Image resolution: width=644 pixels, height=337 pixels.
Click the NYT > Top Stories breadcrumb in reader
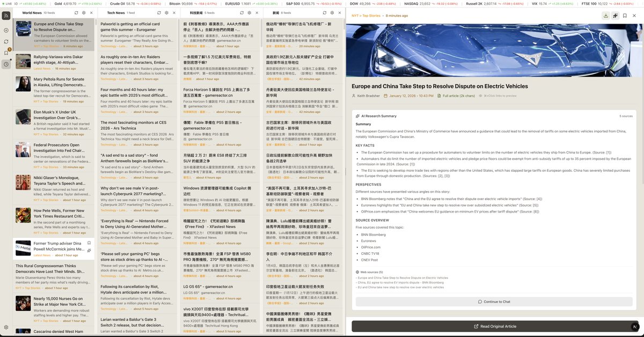point(366,16)
